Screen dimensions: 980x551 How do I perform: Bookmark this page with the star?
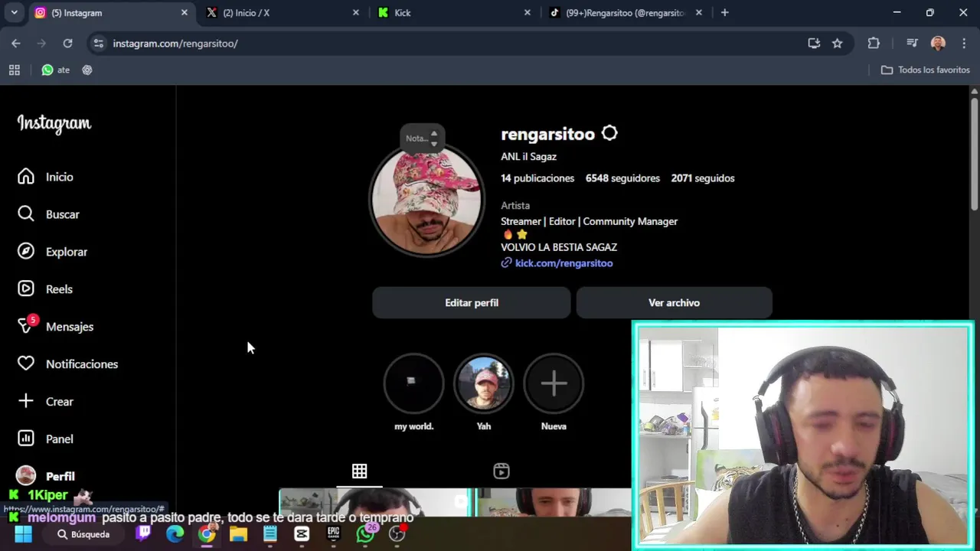click(838, 44)
